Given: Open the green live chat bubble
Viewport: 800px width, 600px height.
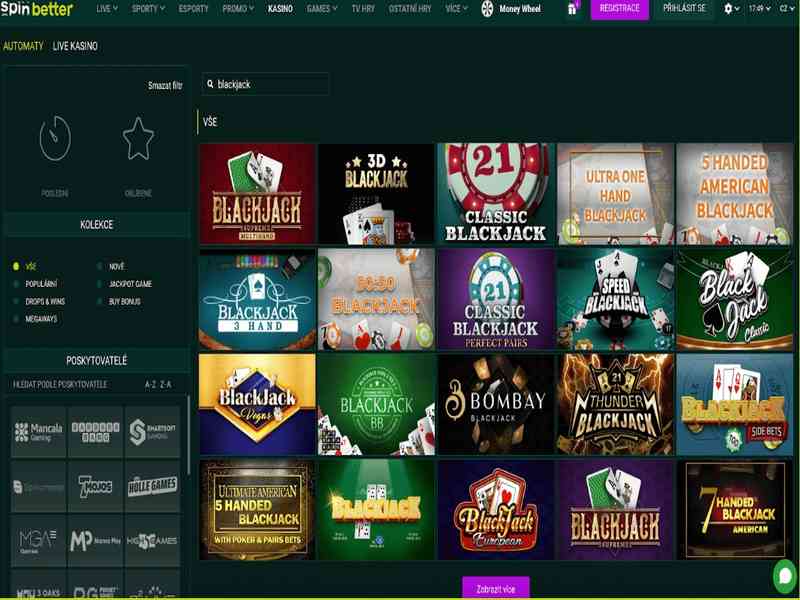Looking at the screenshot, I should [785, 576].
